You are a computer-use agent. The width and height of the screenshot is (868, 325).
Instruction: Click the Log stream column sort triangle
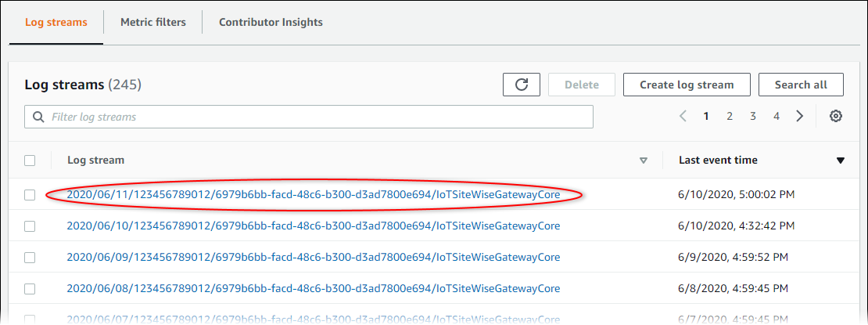[644, 161]
